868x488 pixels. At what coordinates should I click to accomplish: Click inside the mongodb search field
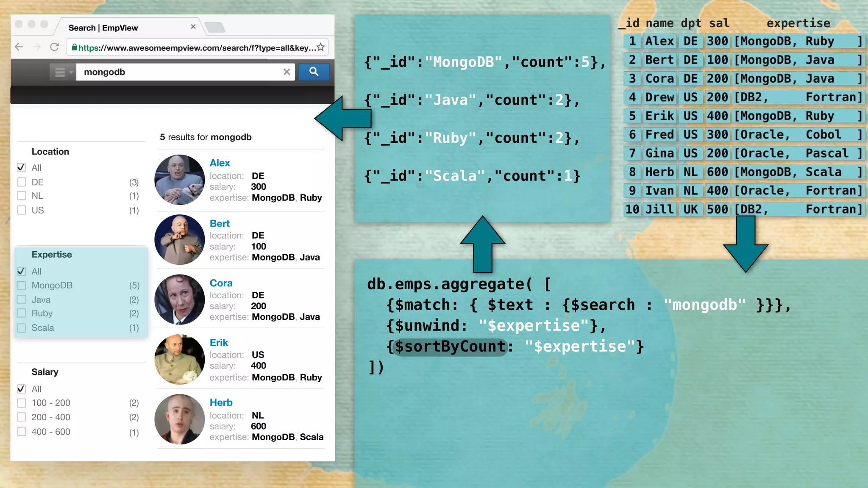[178, 72]
